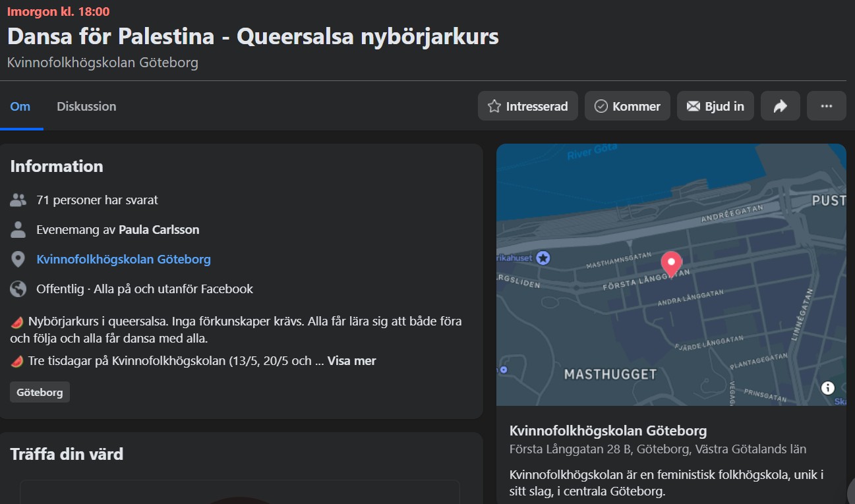
Task: Switch to the Diskussion tab
Action: pos(86,106)
